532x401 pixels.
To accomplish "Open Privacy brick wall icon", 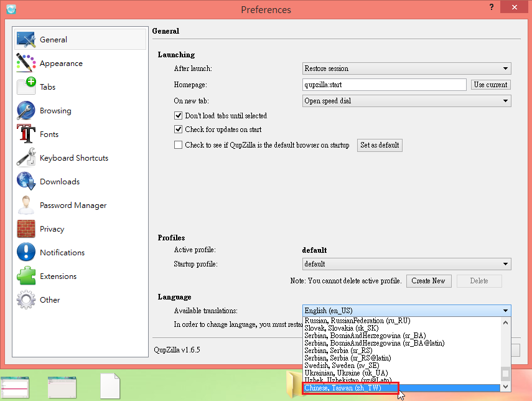I will click(x=26, y=229).
